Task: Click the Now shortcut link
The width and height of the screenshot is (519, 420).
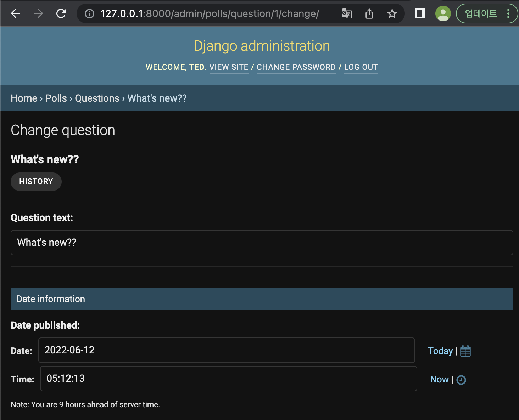Action: [x=439, y=379]
